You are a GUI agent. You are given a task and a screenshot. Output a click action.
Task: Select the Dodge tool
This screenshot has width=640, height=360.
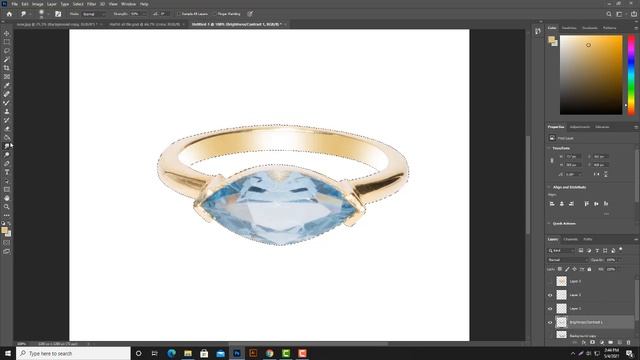[7, 155]
